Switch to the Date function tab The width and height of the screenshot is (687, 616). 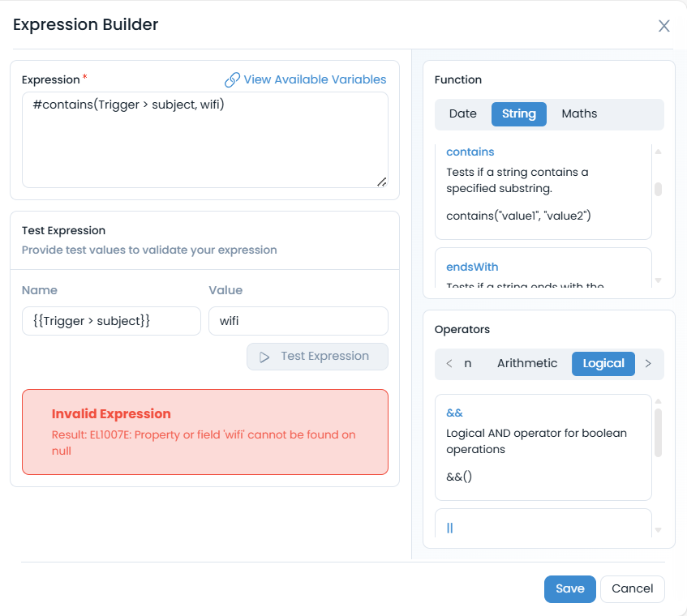click(462, 114)
